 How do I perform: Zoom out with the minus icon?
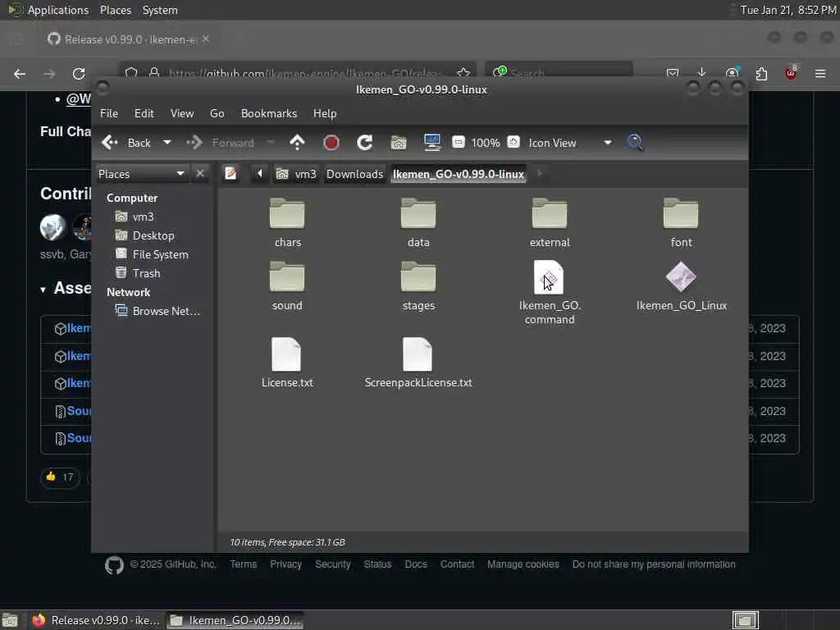point(458,142)
